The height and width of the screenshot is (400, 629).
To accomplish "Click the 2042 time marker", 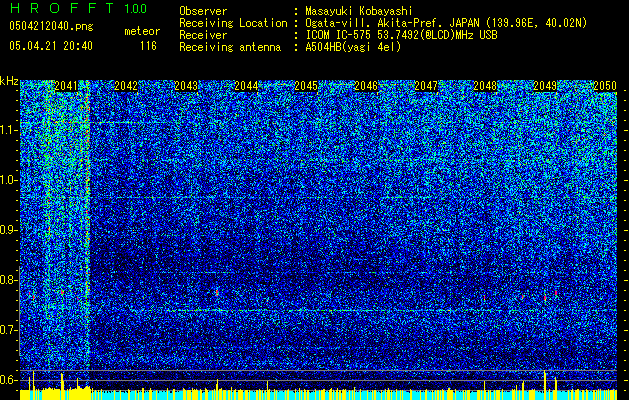I will coord(126,86).
